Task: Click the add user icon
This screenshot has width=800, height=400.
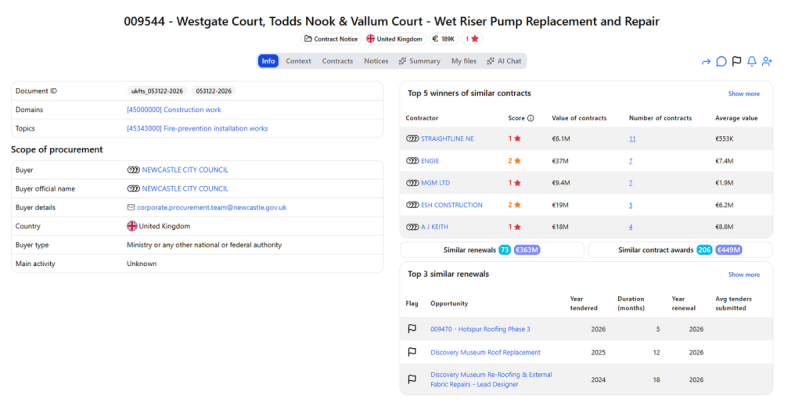Action: tap(767, 62)
